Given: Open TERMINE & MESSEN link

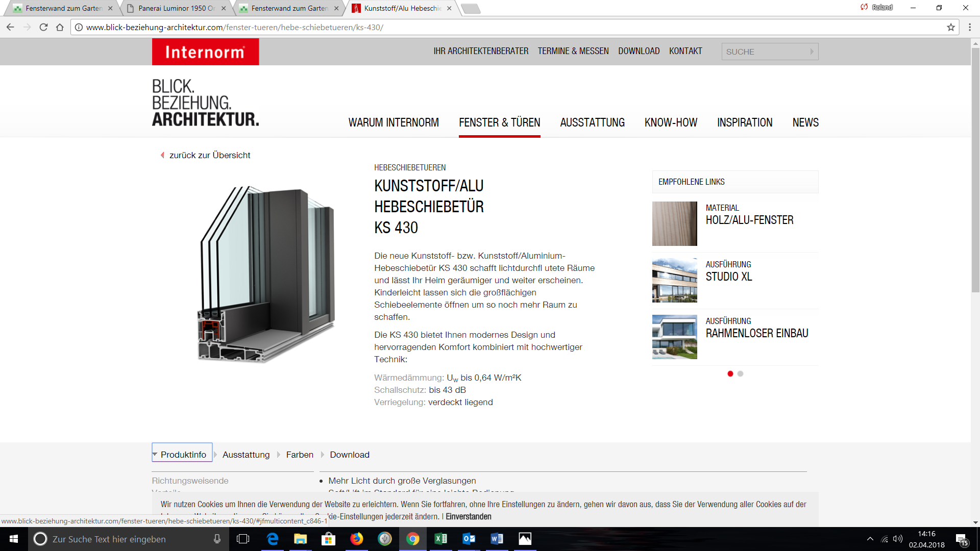Looking at the screenshot, I should point(573,51).
